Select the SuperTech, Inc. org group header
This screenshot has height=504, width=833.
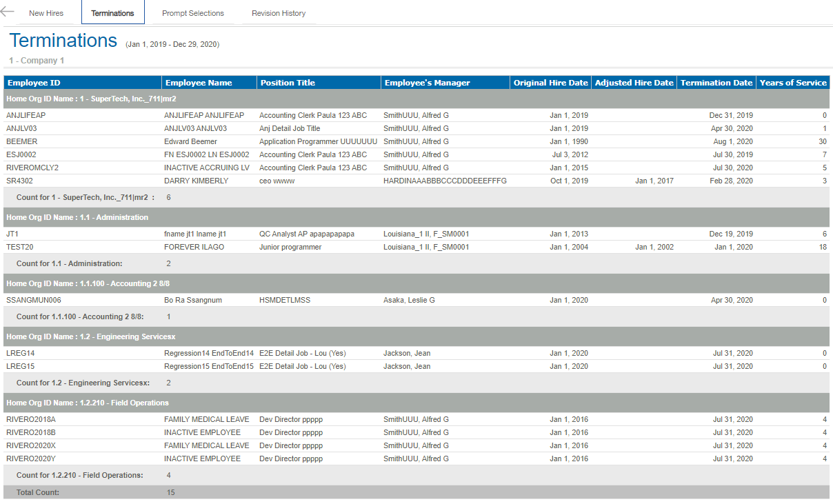[91, 99]
